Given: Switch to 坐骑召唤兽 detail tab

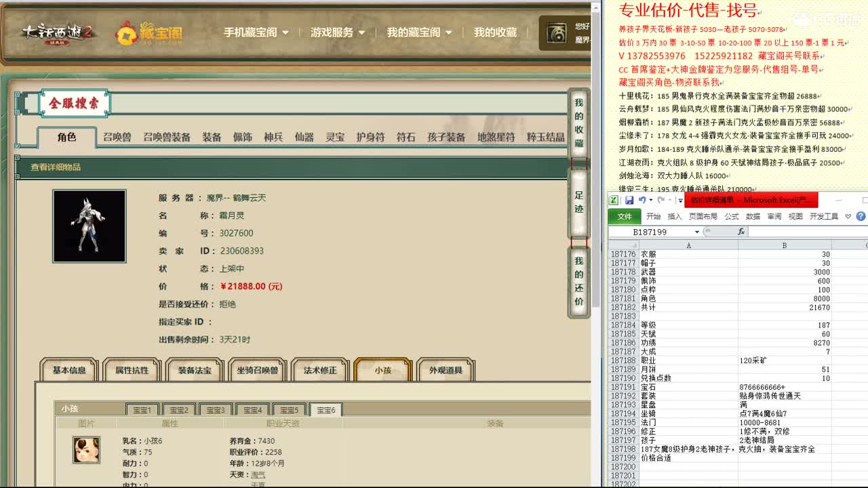Looking at the screenshot, I should tap(257, 370).
